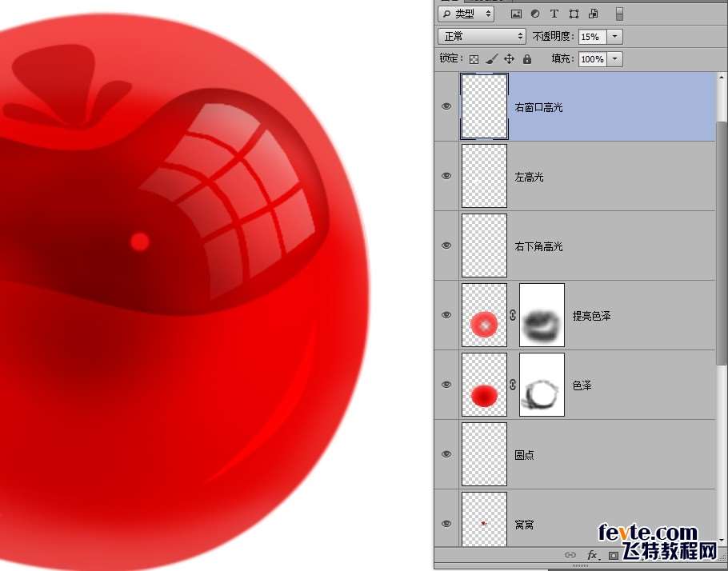Image resolution: width=728 pixels, height=571 pixels.
Task: Select the 窝窝 layer thumbnail
Action: click(484, 519)
